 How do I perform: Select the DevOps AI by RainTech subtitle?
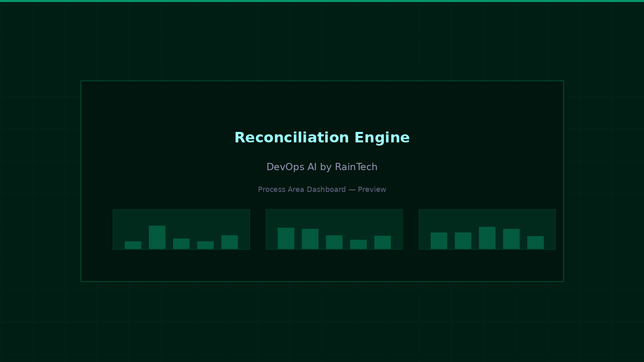click(322, 167)
